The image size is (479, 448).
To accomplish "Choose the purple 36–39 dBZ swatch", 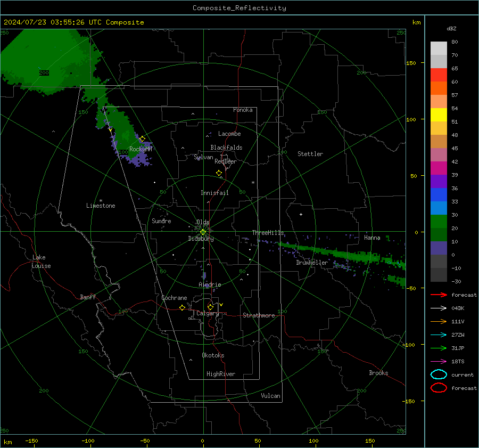I will [439, 182].
